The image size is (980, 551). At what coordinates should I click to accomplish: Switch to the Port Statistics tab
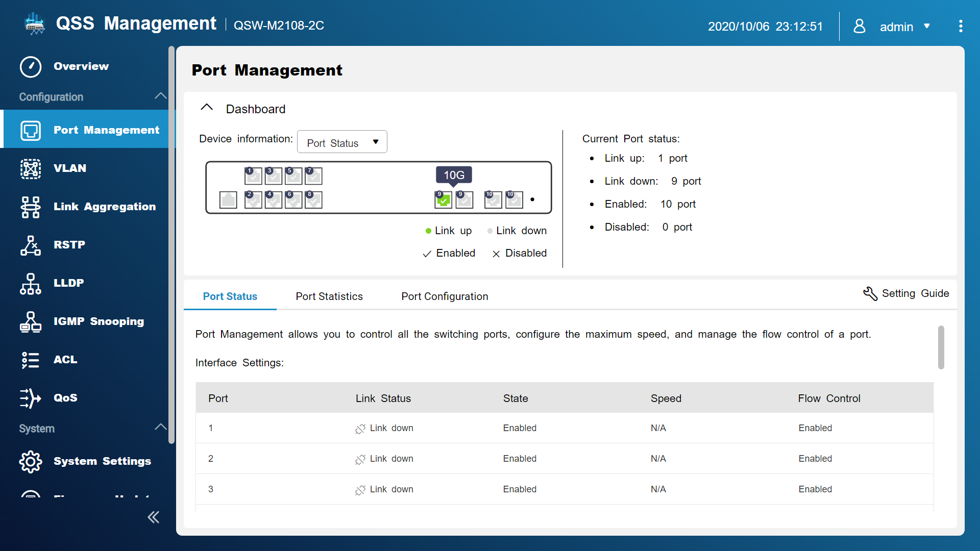click(x=329, y=296)
